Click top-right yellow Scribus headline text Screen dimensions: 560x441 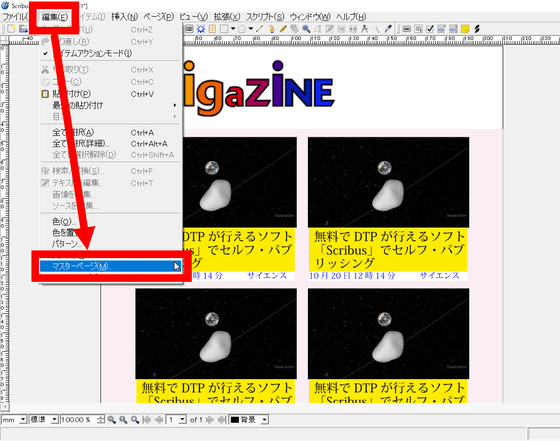pyautogui.click(x=389, y=250)
